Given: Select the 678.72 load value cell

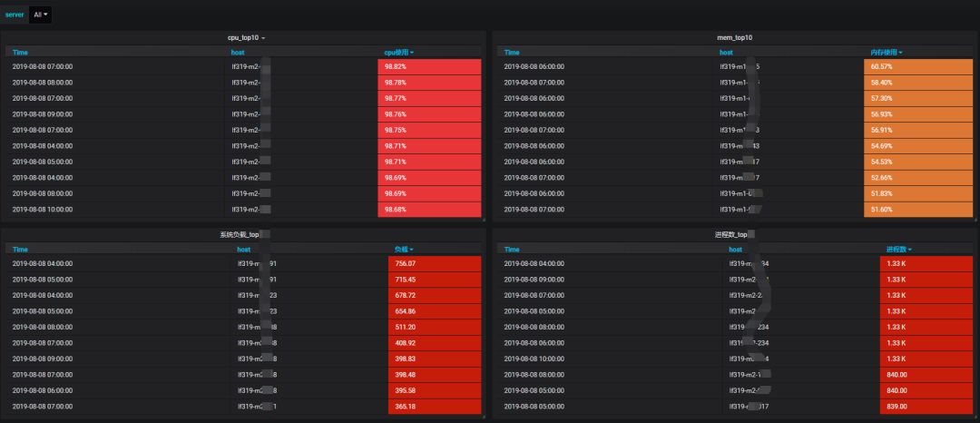Looking at the screenshot, I should tap(435, 295).
